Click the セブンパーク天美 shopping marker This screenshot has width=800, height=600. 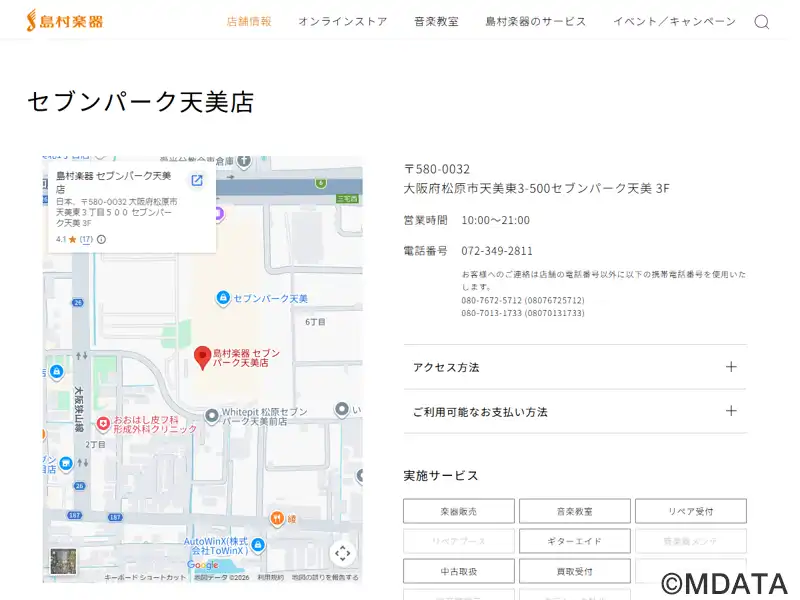point(223,298)
